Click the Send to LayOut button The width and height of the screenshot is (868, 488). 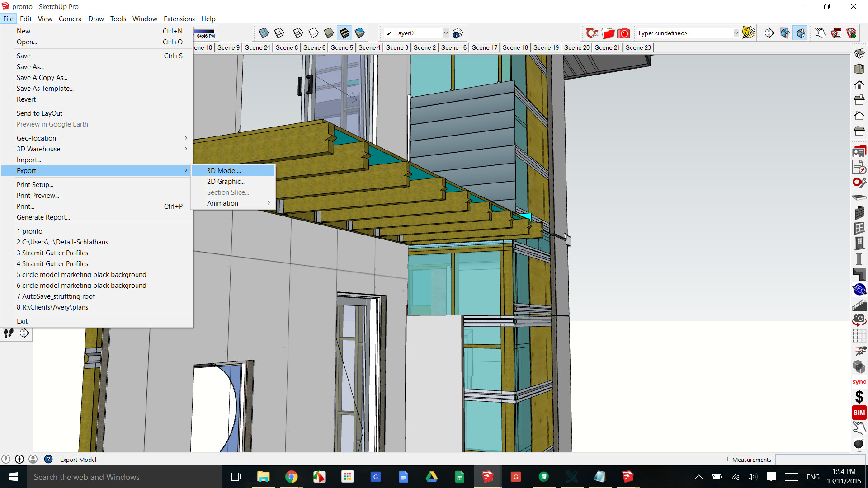[x=39, y=113]
